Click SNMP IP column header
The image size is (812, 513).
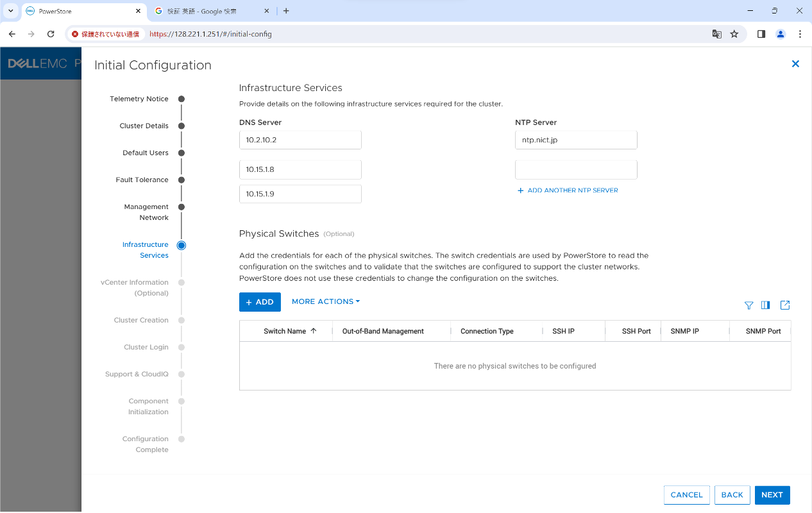click(x=684, y=331)
